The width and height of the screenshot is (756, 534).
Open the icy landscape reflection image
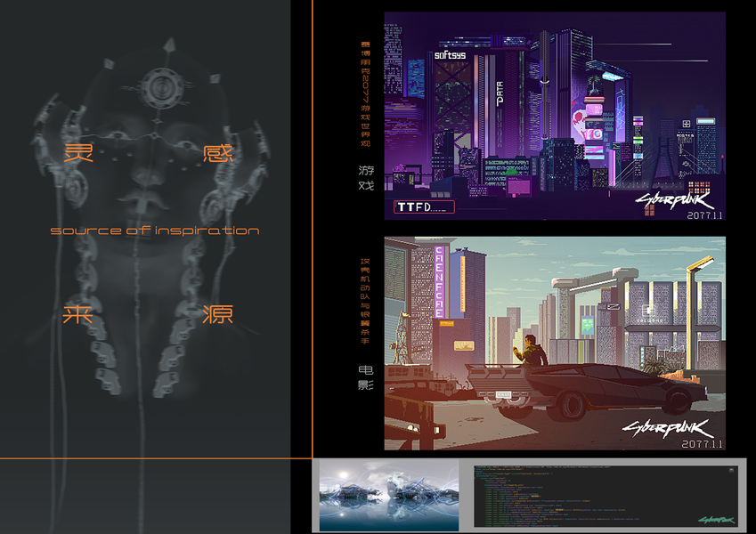click(x=389, y=496)
